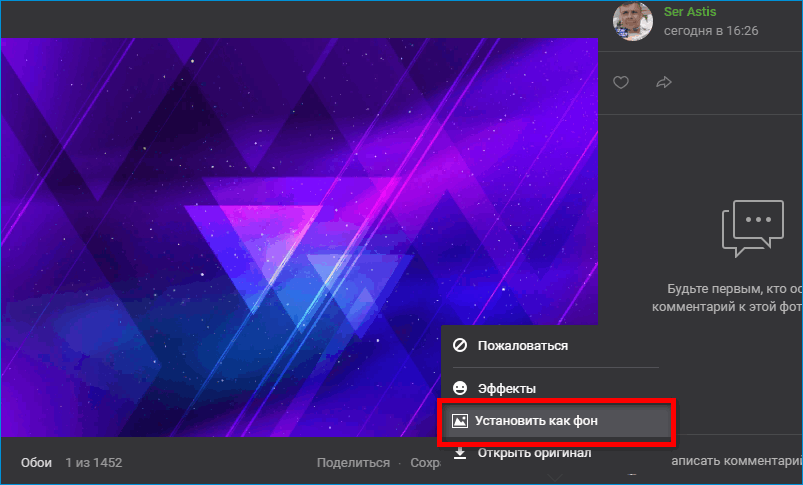The height and width of the screenshot is (485, 803).
Task: Open the Поделиться link under the photo
Action: click(353, 462)
